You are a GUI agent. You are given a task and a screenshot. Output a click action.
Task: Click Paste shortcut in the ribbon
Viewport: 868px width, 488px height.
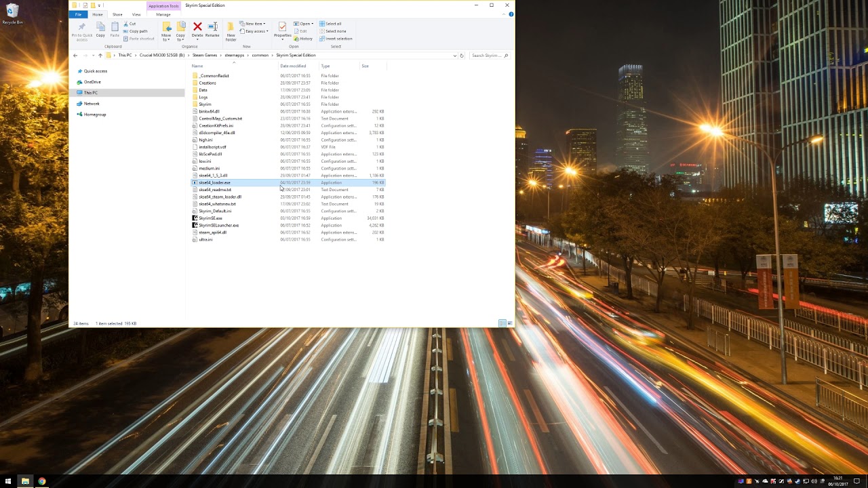point(140,39)
